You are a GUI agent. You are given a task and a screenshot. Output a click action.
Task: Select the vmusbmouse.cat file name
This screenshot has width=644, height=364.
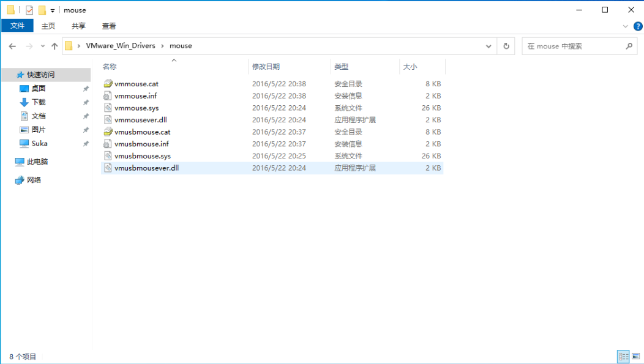142,132
